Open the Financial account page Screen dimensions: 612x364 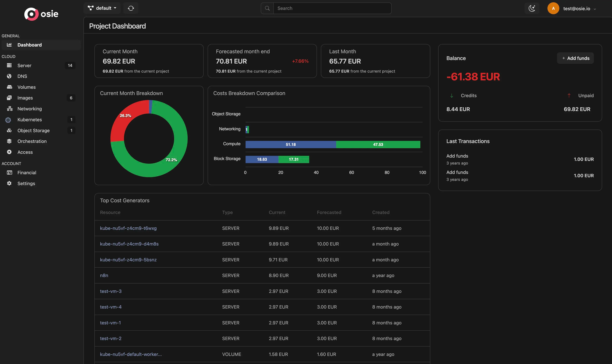pyautogui.click(x=27, y=172)
